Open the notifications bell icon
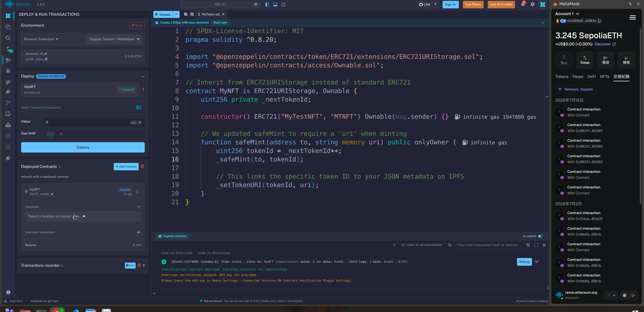The image size is (644, 312). coord(523,4)
